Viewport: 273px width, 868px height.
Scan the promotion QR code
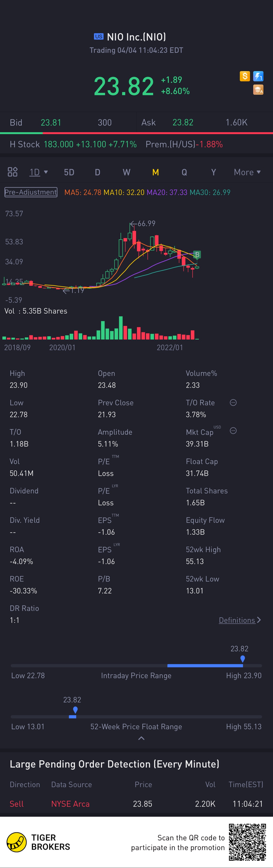248,842
